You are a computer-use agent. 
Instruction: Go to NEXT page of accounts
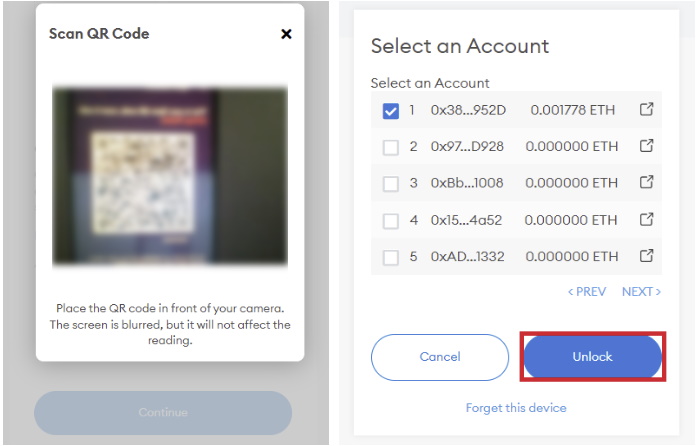tap(641, 292)
